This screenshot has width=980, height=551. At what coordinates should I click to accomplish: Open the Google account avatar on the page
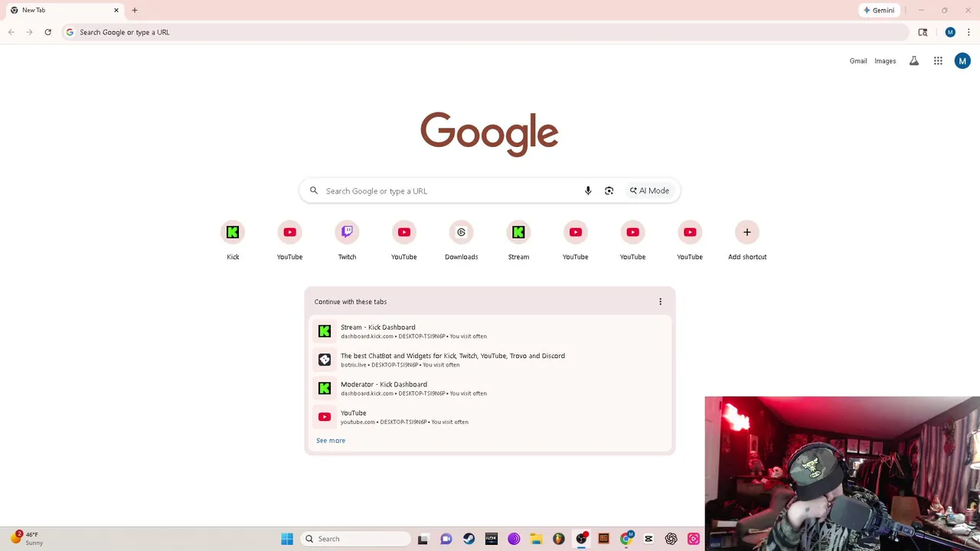(962, 60)
